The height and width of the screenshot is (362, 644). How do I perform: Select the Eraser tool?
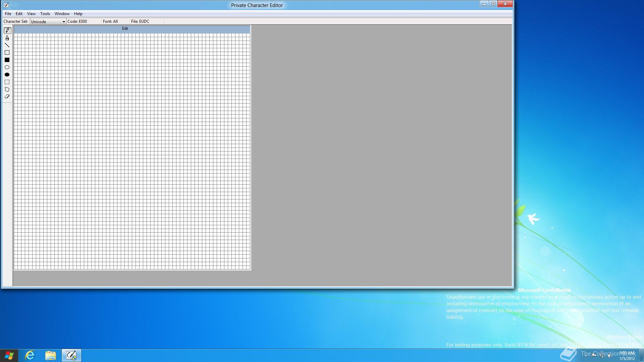(x=7, y=97)
